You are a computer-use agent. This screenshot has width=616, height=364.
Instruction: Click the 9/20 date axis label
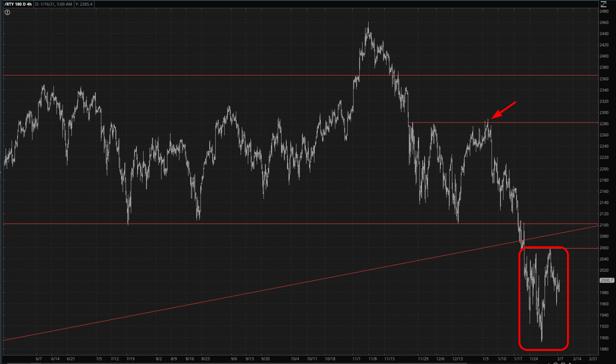[265, 359]
